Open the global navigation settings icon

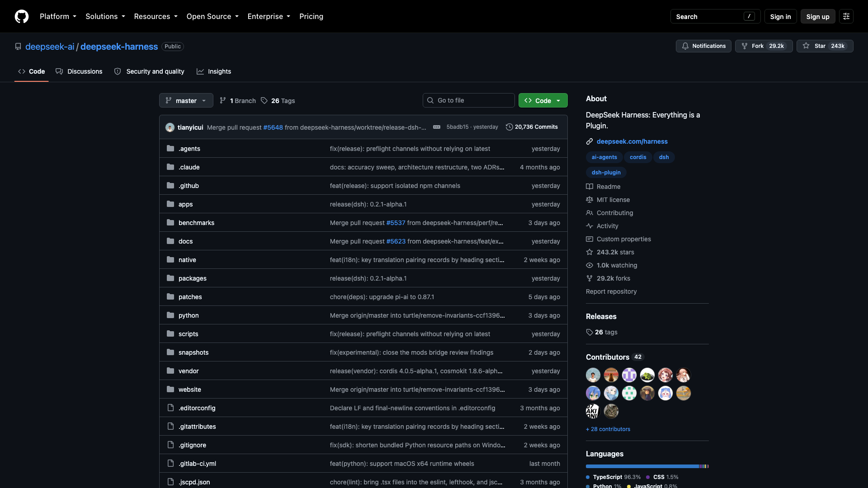pos(846,16)
